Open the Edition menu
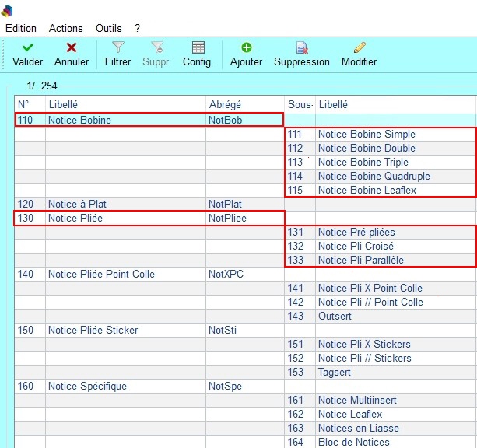The width and height of the screenshot is (477, 448). coord(21,28)
